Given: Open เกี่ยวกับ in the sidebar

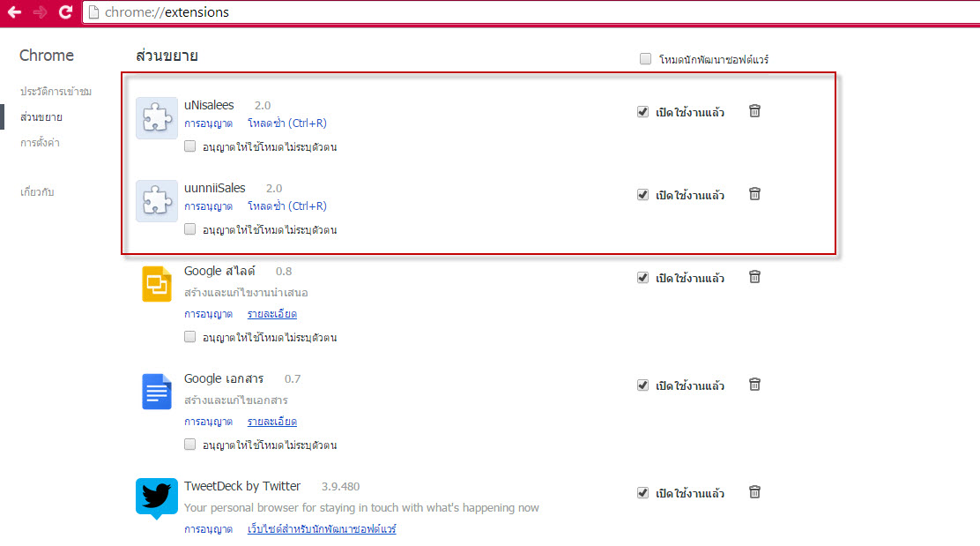Looking at the screenshot, I should tap(37, 191).
